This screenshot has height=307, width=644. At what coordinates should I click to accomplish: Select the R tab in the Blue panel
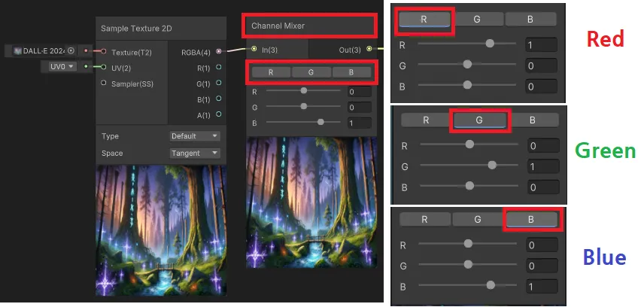click(424, 220)
